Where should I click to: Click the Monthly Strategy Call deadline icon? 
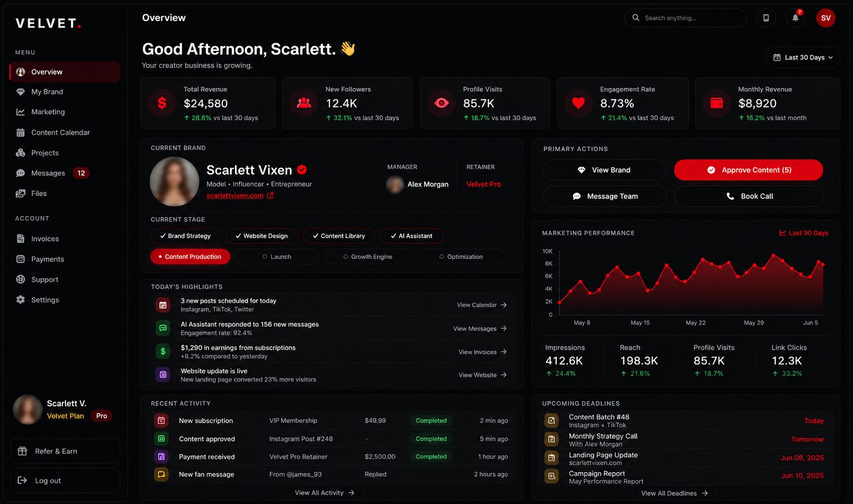pyautogui.click(x=551, y=439)
